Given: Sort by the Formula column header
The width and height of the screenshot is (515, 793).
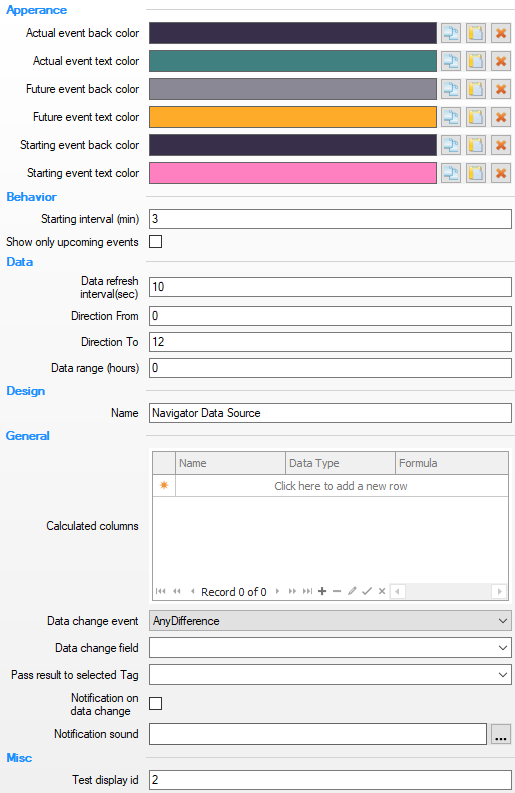Looking at the screenshot, I should [x=452, y=463].
